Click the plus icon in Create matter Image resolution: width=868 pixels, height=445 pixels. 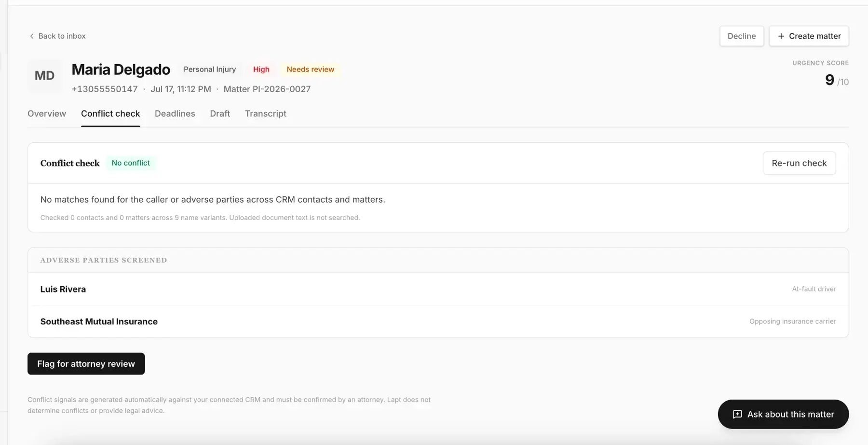tap(781, 36)
